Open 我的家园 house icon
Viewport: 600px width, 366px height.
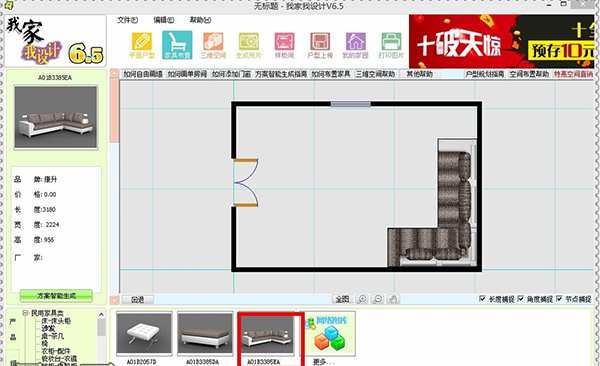[355, 45]
